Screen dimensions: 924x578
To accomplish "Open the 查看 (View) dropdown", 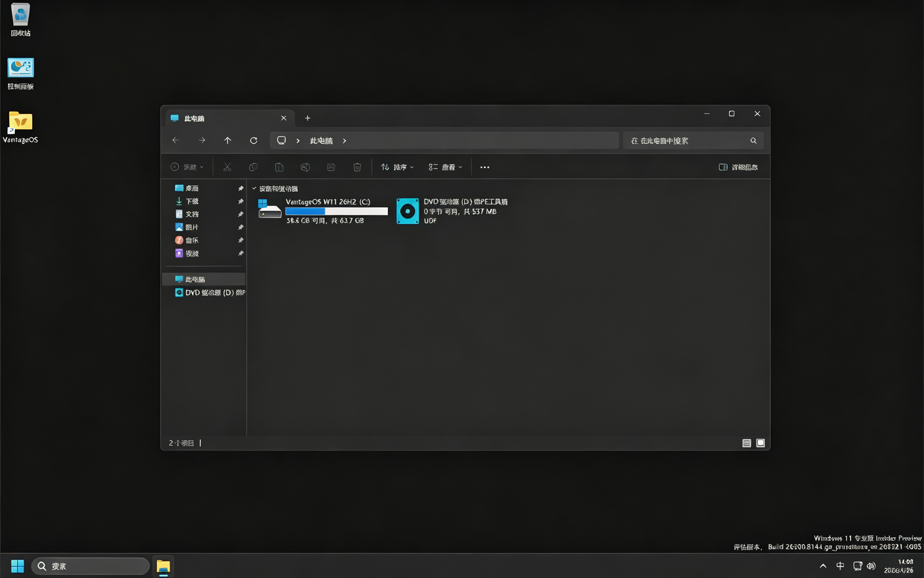I will click(445, 167).
